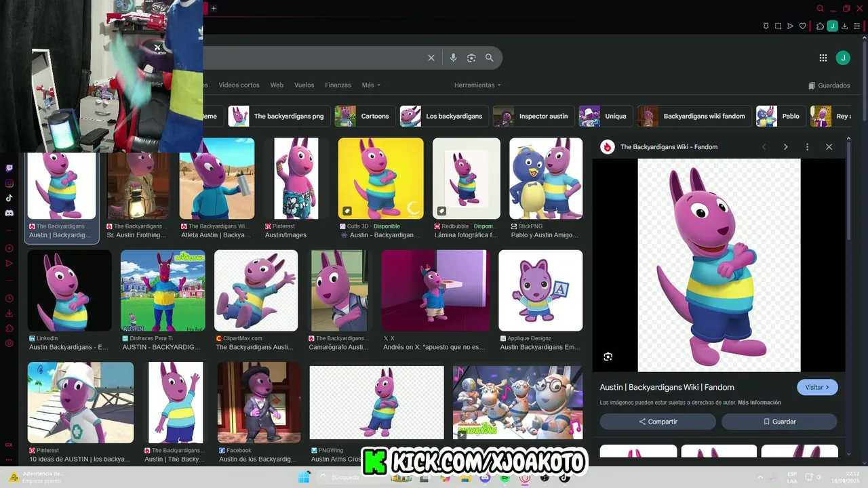Select the 'Inspector austin' chip
The height and width of the screenshot is (488, 868).
534,116
